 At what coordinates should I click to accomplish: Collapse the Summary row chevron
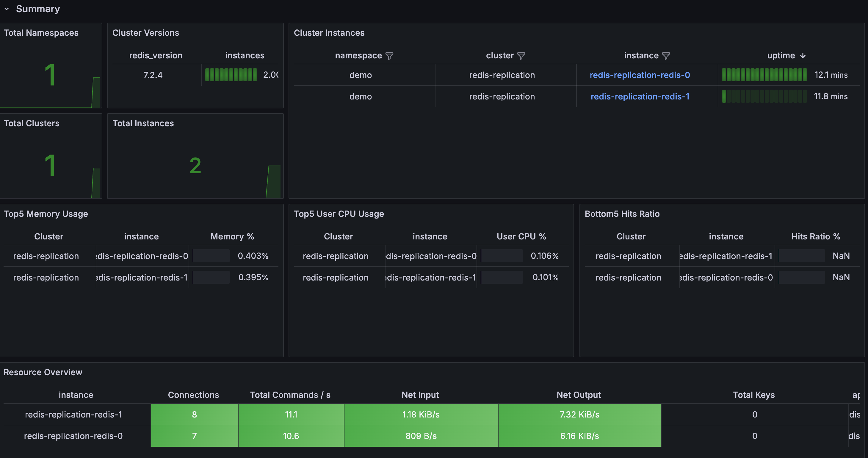point(7,9)
